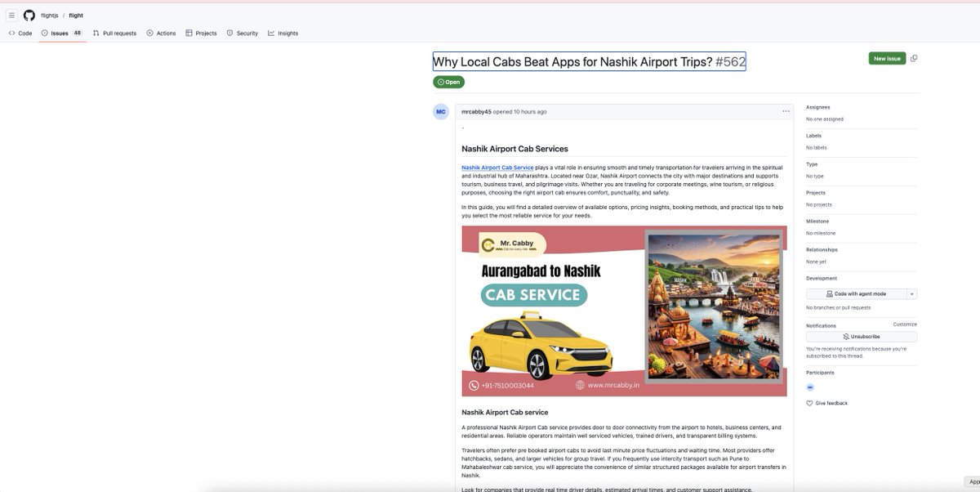Follow the 'Nashik Airport Cab Service' hyperlink
Viewport: 980px width, 492px height.
(497, 168)
